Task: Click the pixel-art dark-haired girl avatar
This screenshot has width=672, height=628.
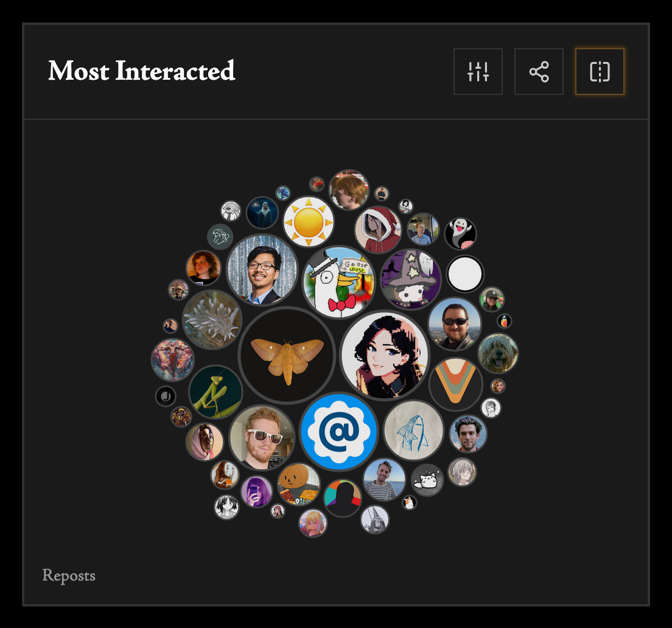Action: (385, 355)
